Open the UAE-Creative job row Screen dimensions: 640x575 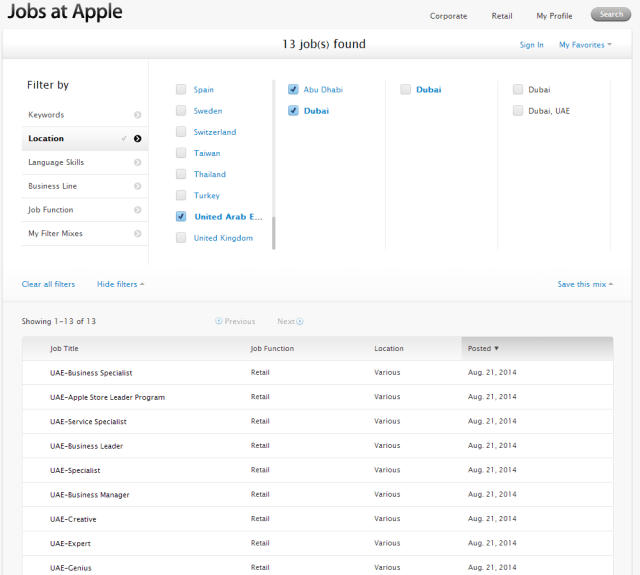point(318,519)
